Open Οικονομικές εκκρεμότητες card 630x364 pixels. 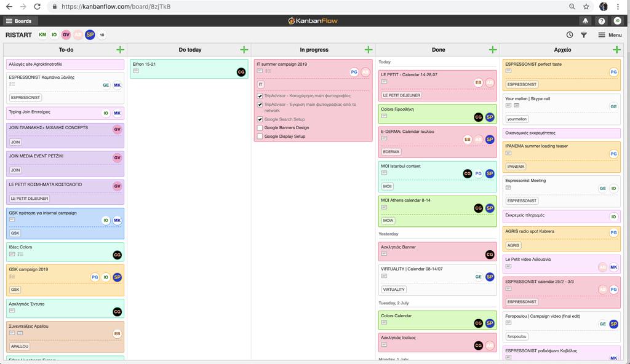562,133
